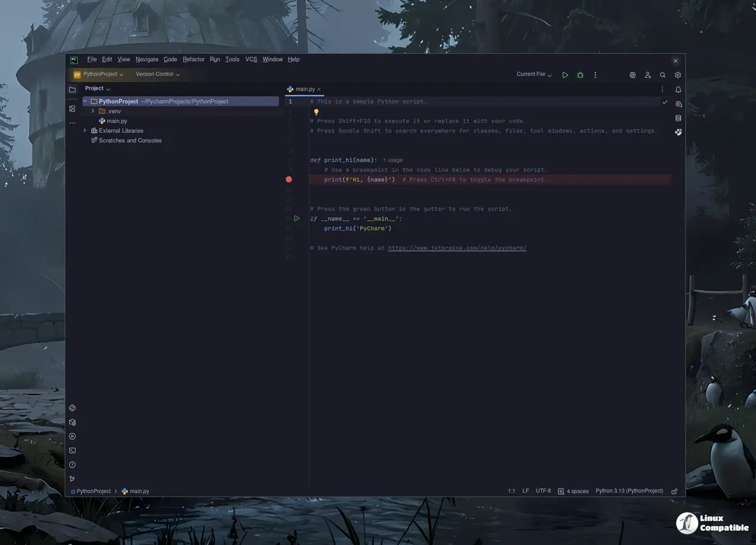Select the main.py editor tab
The image size is (756, 545).
pos(305,89)
